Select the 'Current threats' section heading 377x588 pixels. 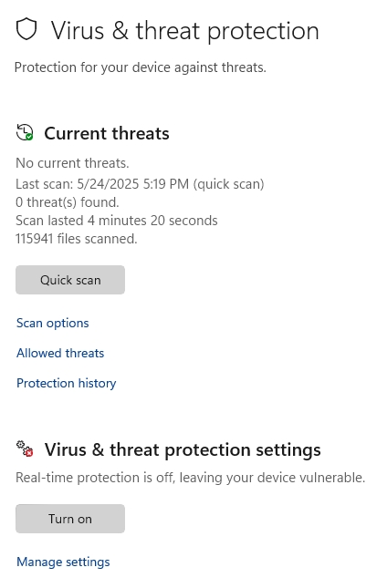107,133
